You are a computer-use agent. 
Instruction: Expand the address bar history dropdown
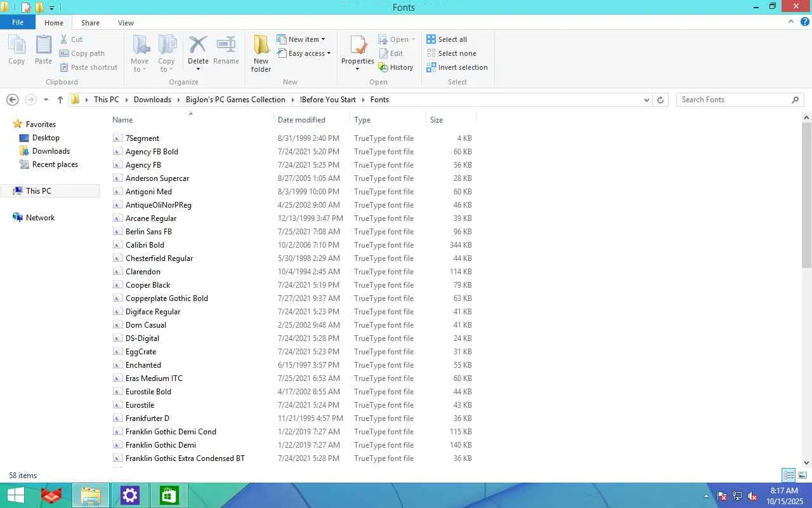[646, 100]
